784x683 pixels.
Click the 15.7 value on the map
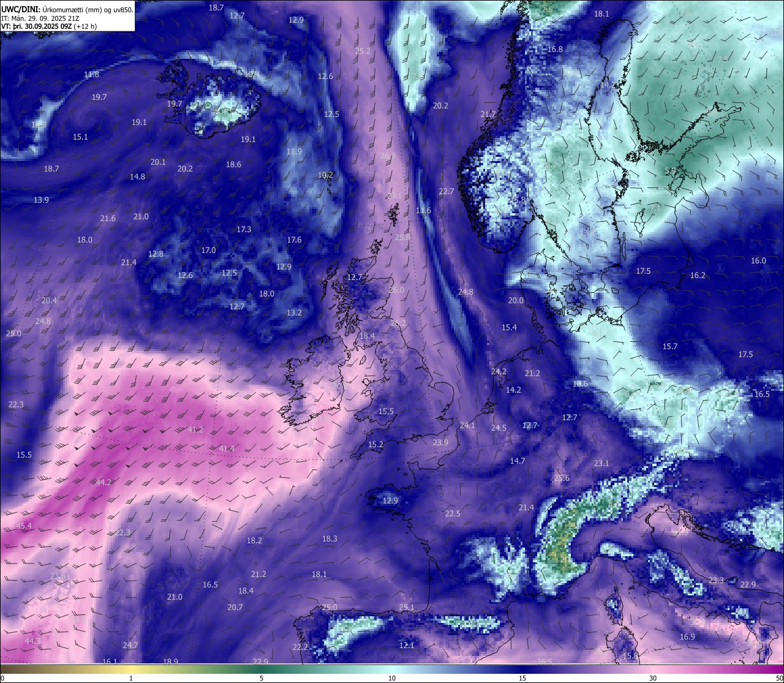pyautogui.click(x=670, y=346)
